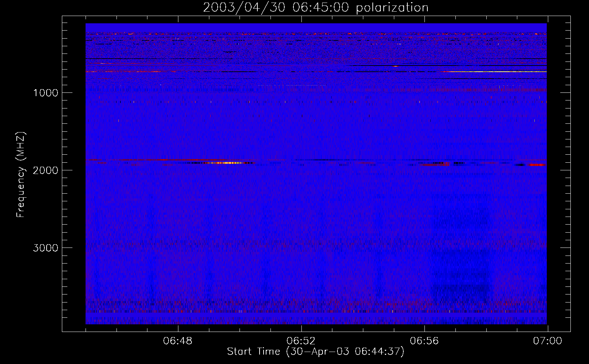
Task: Select the "06:52" time tick label
Action: (301, 341)
